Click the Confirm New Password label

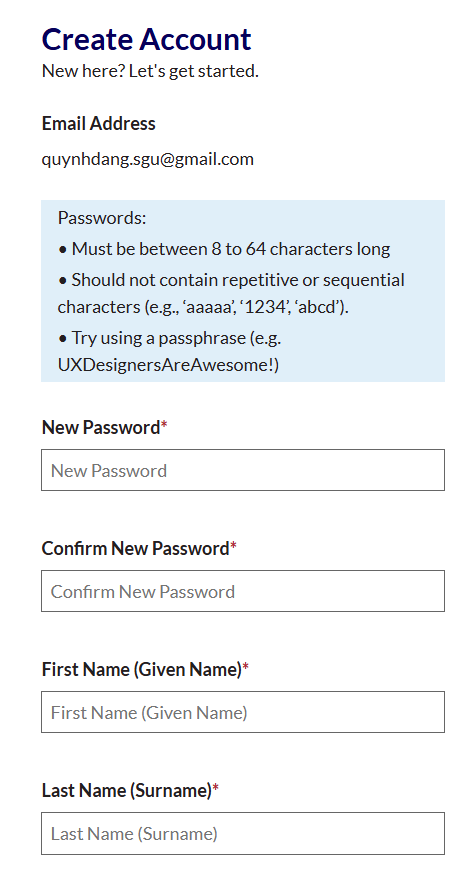coord(136,549)
